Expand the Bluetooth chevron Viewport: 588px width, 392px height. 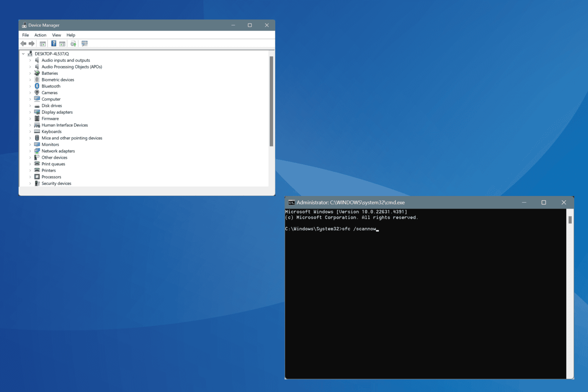(x=30, y=86)
